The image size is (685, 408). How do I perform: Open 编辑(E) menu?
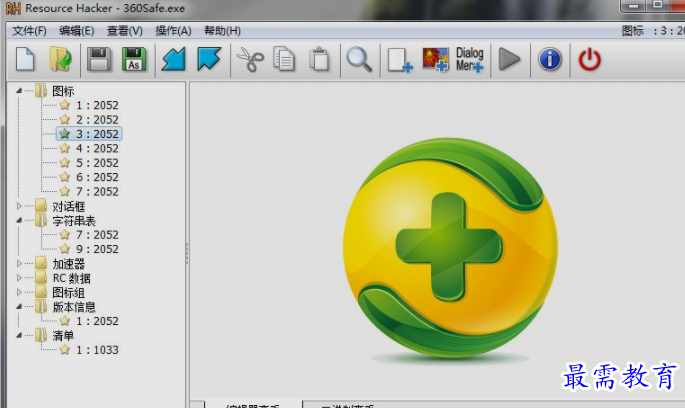click(x=76, y=31)
